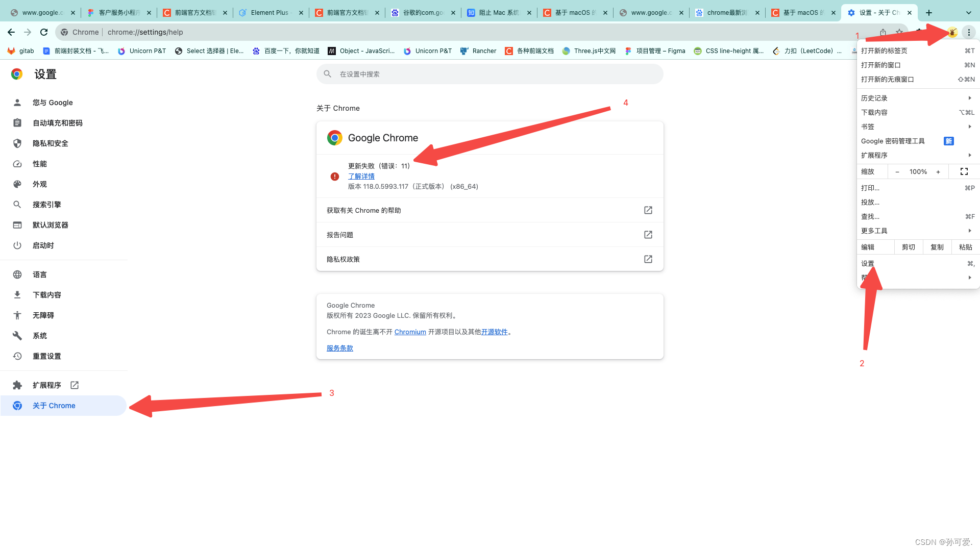Open 语言 settings

pyautogui.click(x=63, y=274)
